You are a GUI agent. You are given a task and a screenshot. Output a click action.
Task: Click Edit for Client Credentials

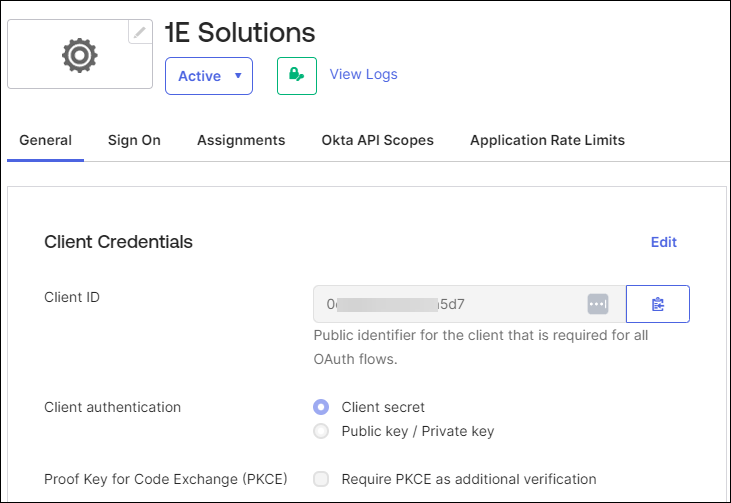coord(663,242)
